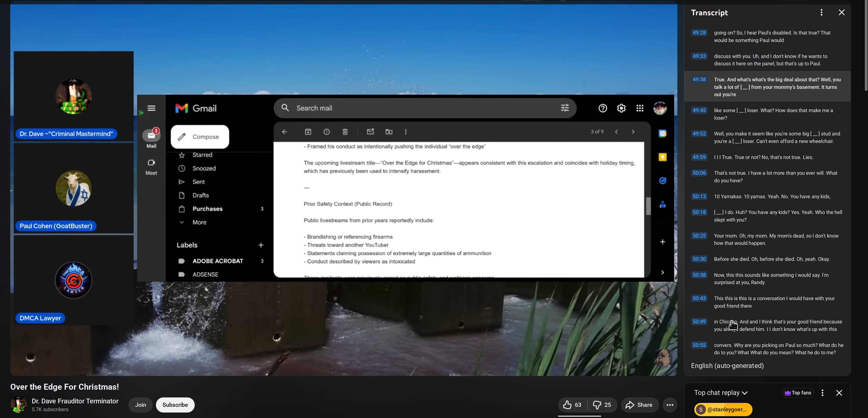This screenshot has width=868, height=418.
Task: Click the @stanleygoer chat user chip
Action: click(x=723, y=410)
